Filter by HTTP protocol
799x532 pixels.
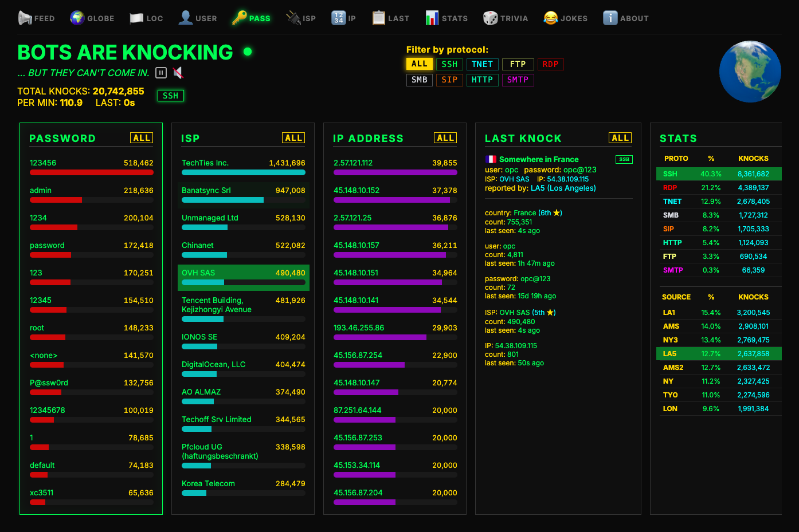(482, 80)
